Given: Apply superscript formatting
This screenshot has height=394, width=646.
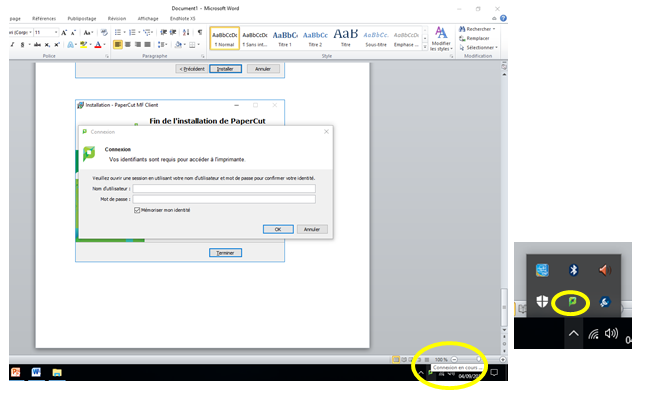Looking at the screenshot, I should point(57,45).
